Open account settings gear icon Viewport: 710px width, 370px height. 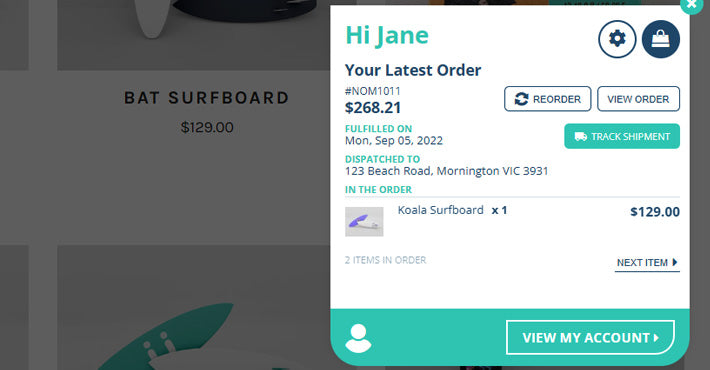pos(617,39)
